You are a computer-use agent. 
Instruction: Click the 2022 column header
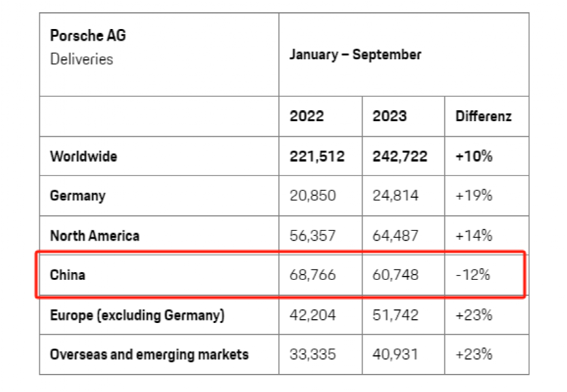306,116
